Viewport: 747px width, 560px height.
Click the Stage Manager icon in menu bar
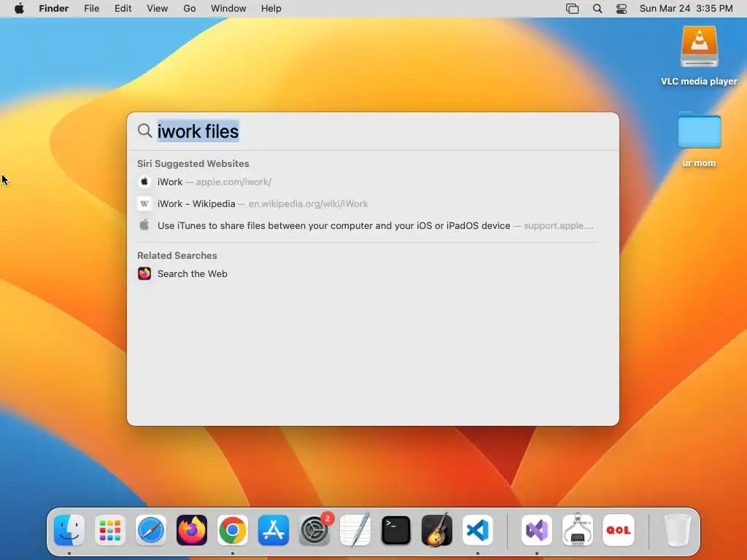[x=572, y=9]
